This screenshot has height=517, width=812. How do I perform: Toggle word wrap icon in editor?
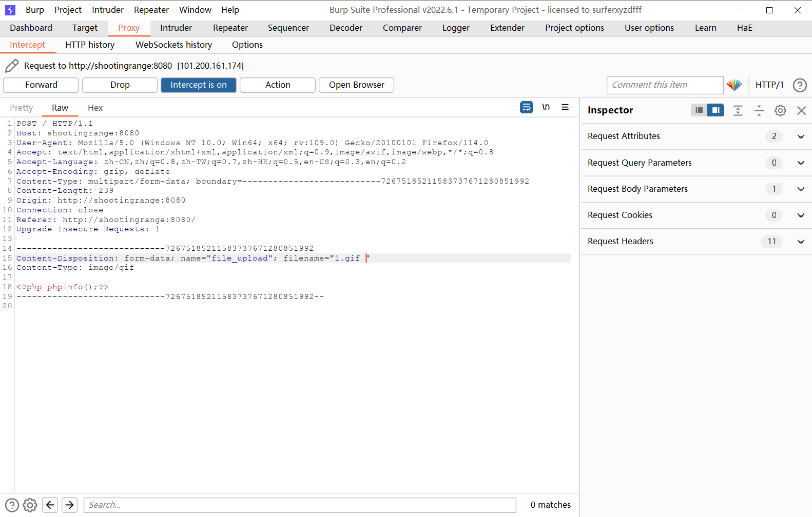526,107
